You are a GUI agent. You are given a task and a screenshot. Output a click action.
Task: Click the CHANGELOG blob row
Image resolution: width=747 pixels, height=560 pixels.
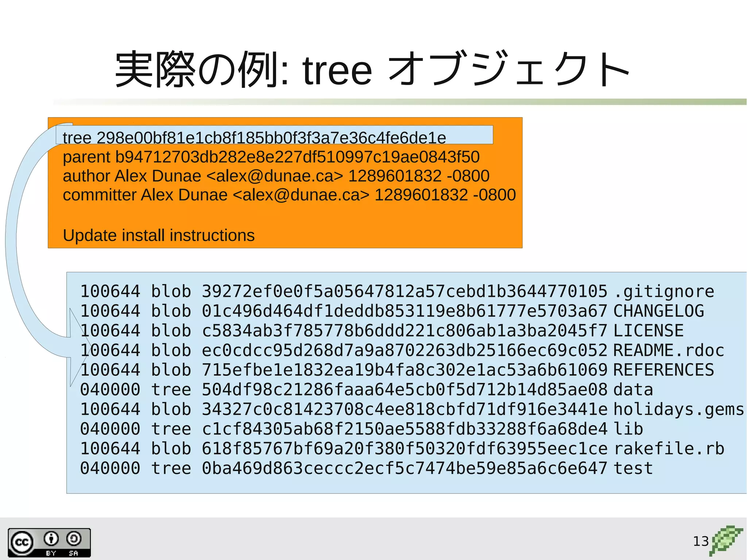tap(392, 311)
